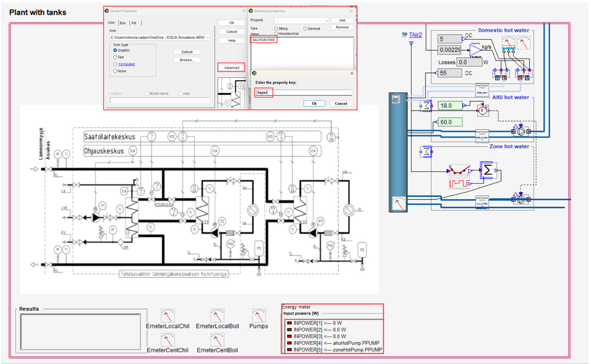The width and height of the screenshot is (591, 364).
Task: Click the EmeterLocalChil meter icon
Action: point(168,316)
